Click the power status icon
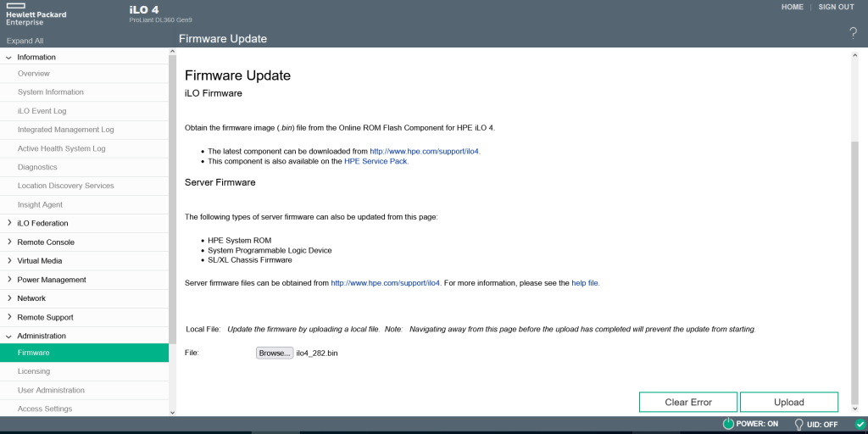 [728, 424]
